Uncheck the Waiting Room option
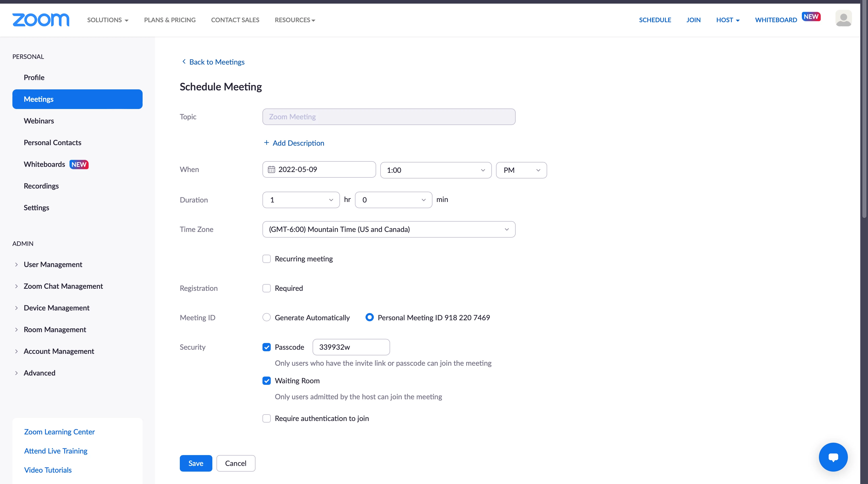Screen dimensions: 868x484 click(x=267, y=381)
